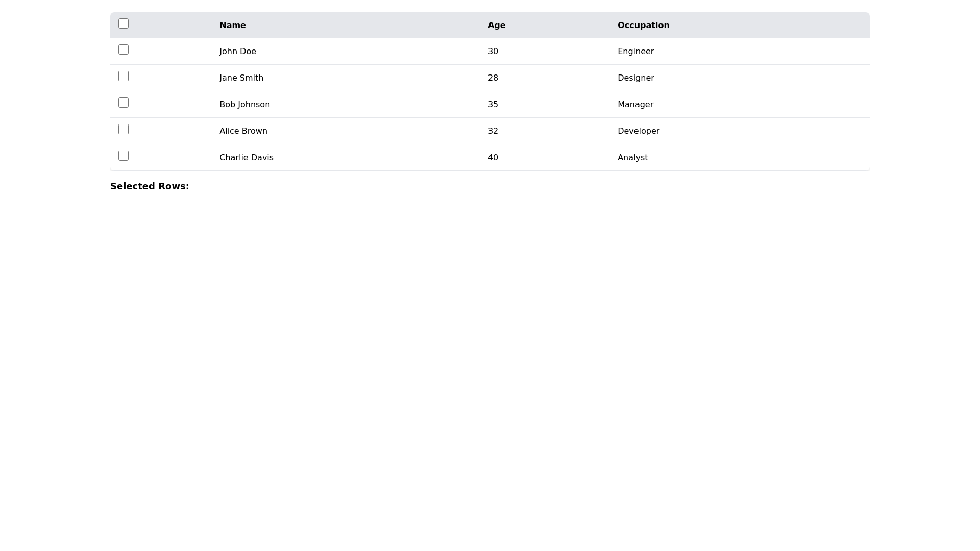Select the John Doe row

coord(238,51)
